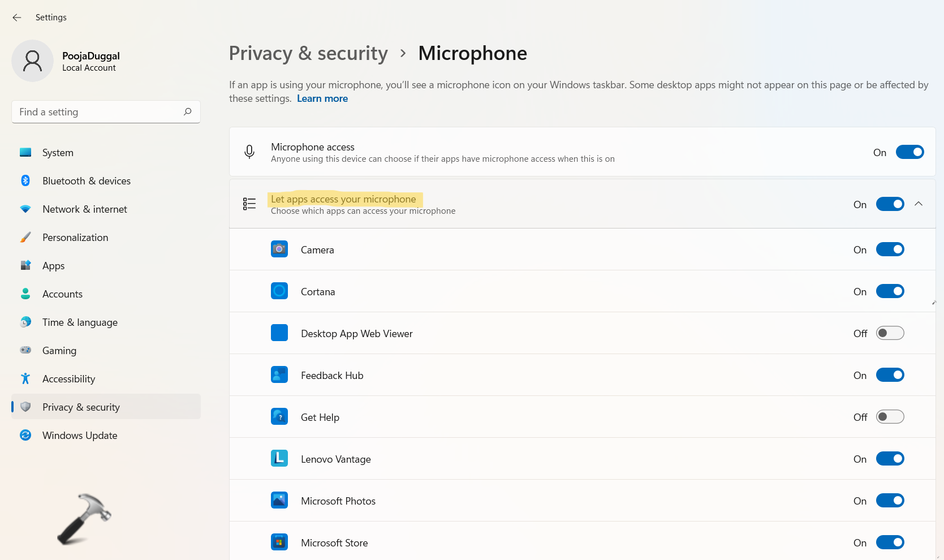Enable microphone for Desktop App Web Viewer
The height and width of the screenshot is (560, 944).
[x=890, y=333]
